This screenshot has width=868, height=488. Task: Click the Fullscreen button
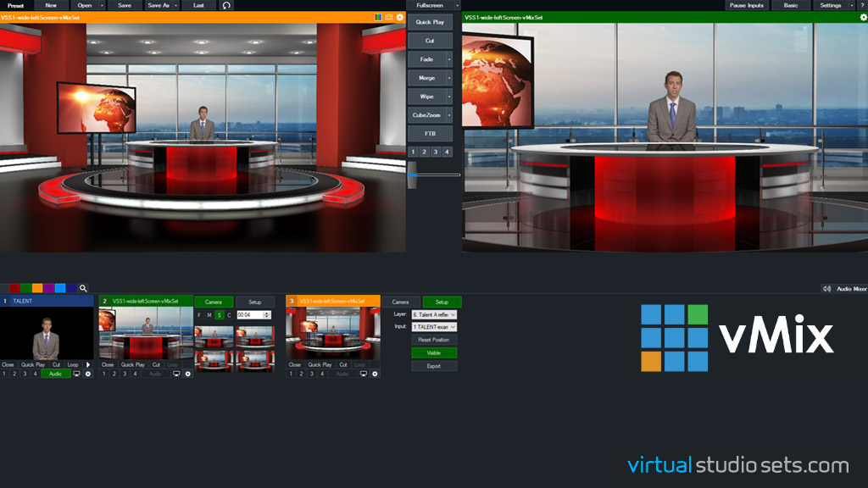(430, 6)
